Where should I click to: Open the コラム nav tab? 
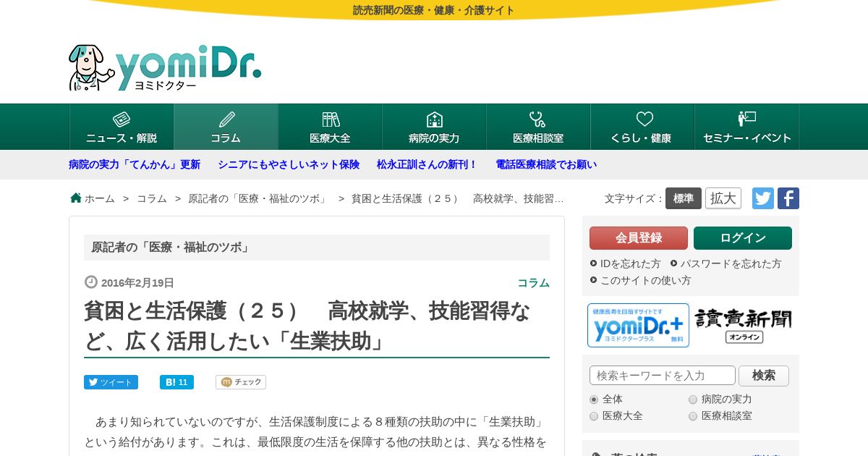click(x=226, y=127)
